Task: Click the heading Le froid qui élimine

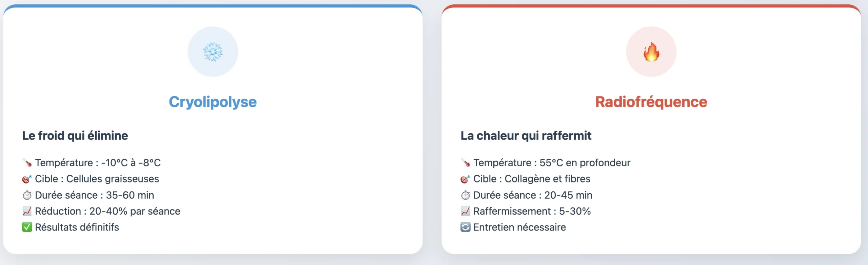Action: click(x=75, y=136)
